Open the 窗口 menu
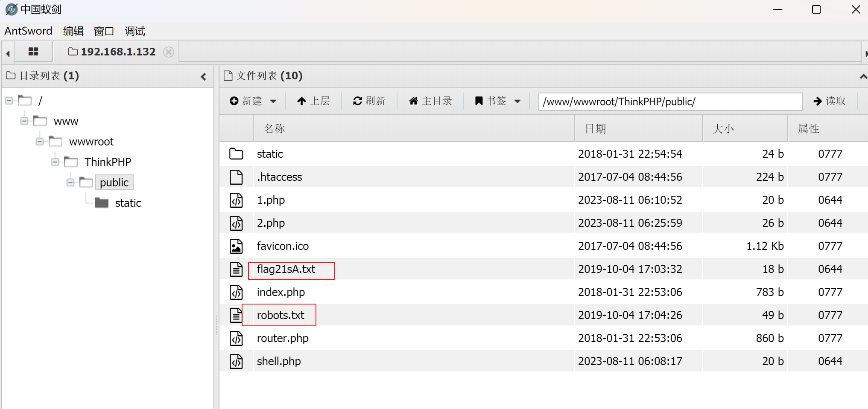The image size is (868, 409). (104, 31)
